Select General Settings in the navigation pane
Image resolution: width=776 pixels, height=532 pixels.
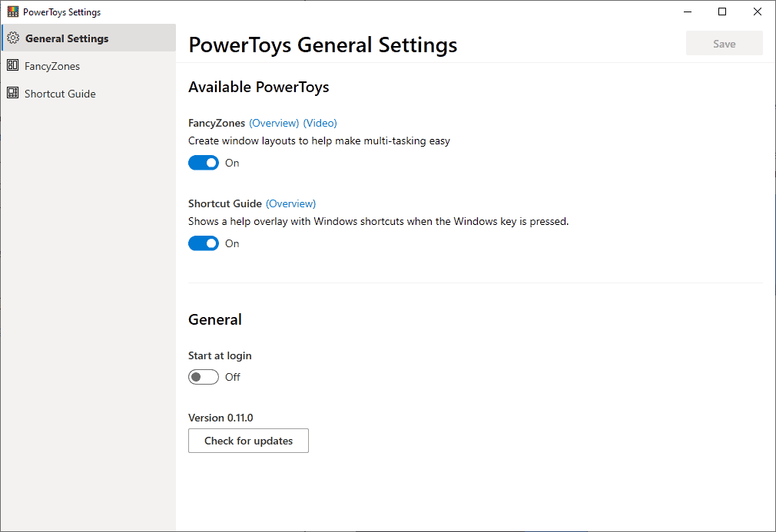68,37
